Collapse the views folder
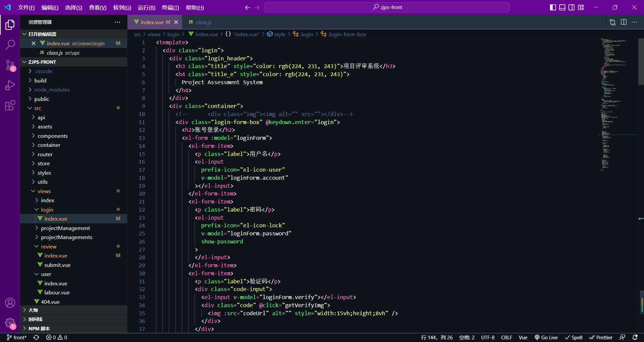Viewport: 644px width, 342px height. (74, 191)
